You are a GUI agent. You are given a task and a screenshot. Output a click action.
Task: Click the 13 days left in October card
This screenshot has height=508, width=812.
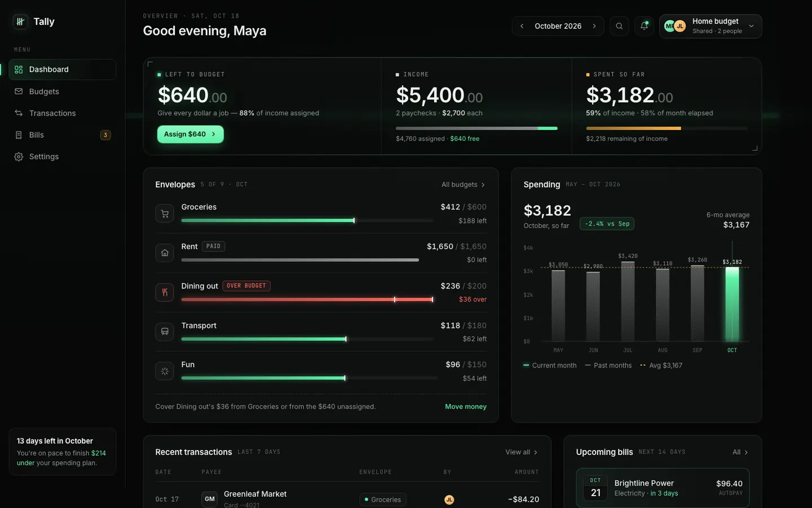[63, 452]
